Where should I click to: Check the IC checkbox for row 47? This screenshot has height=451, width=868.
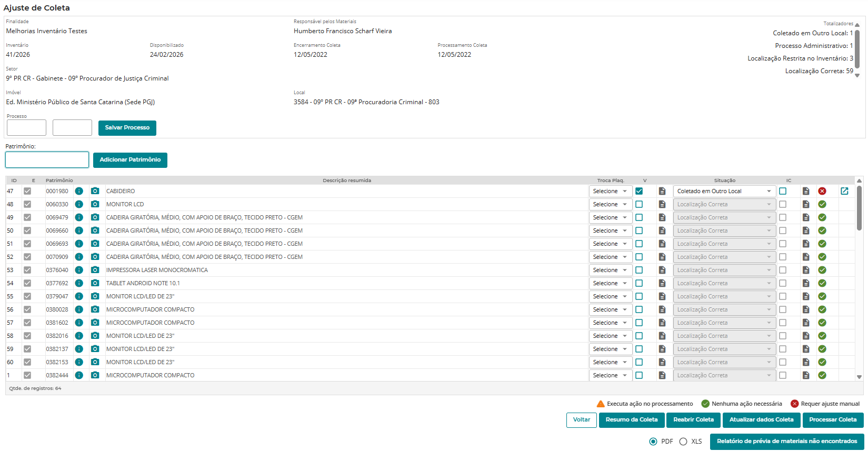pos(783,191)
